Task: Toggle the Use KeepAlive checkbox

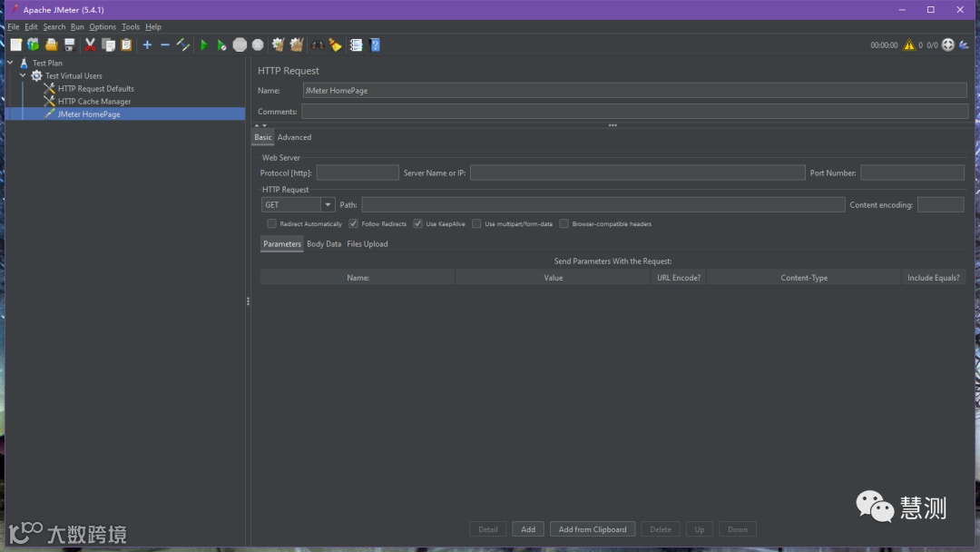Action: click(417, 224)
